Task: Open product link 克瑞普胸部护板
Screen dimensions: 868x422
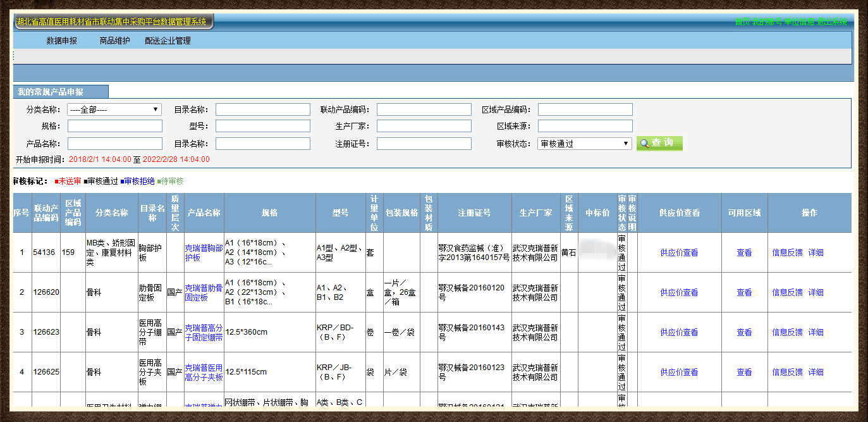Action: [203, 253]
